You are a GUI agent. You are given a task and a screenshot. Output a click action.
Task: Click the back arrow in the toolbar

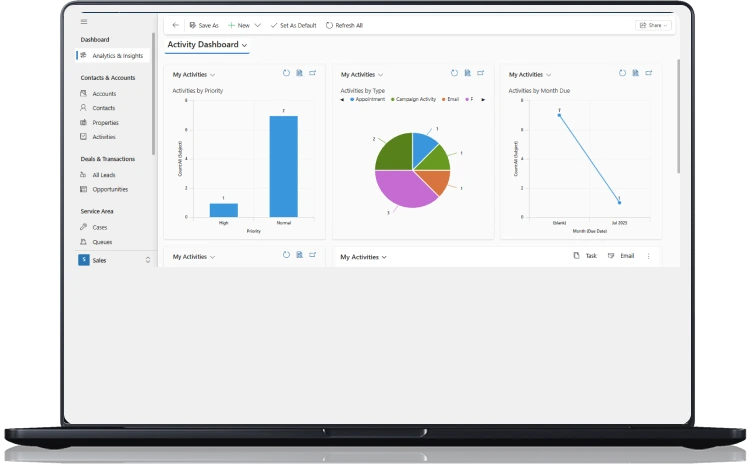coord(176,25)
